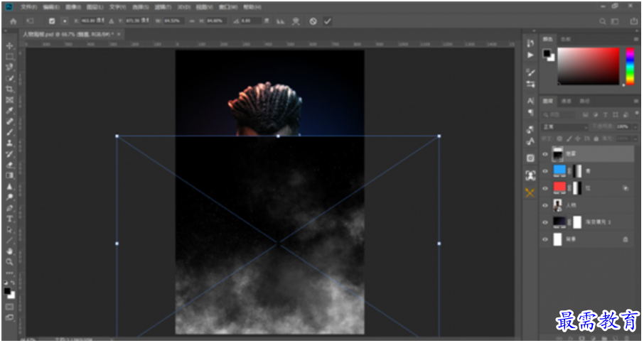Open the History panel icon in side strip
The height and width of the screenshot is (343, 644).
pyautogui.click(x=531, y=43)
